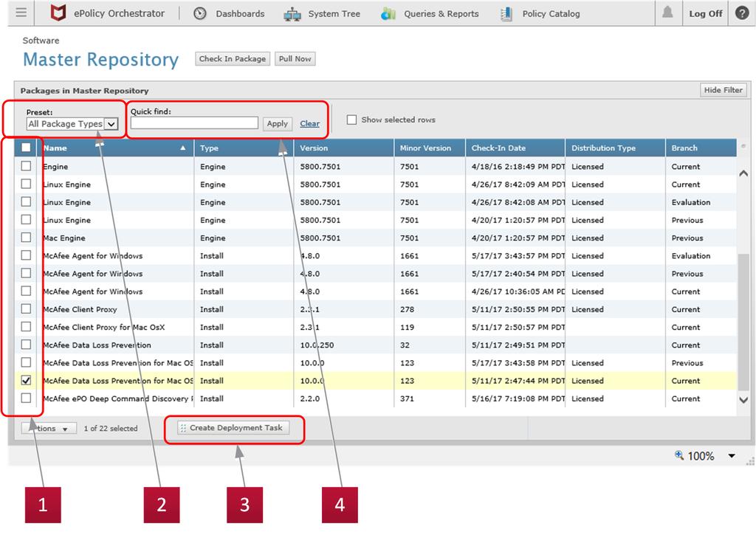Click the Master Repository page title

point(100,60)
